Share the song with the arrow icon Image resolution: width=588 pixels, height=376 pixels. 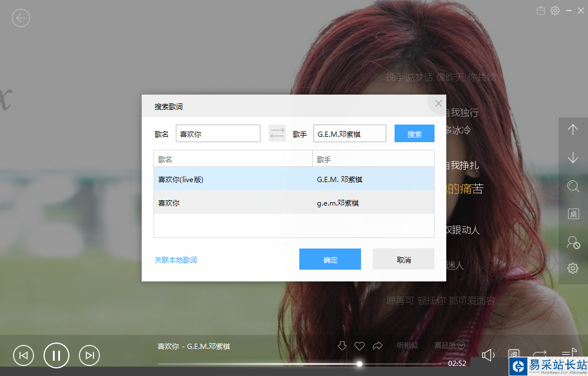coord(377,345)
